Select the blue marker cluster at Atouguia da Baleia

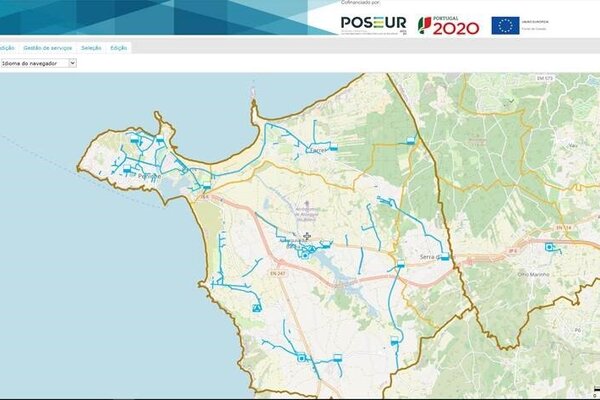tap(306, 253)
